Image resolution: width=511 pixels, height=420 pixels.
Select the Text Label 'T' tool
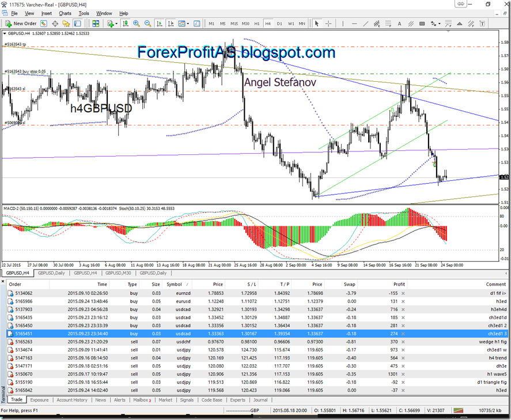(x=482, y=24)
